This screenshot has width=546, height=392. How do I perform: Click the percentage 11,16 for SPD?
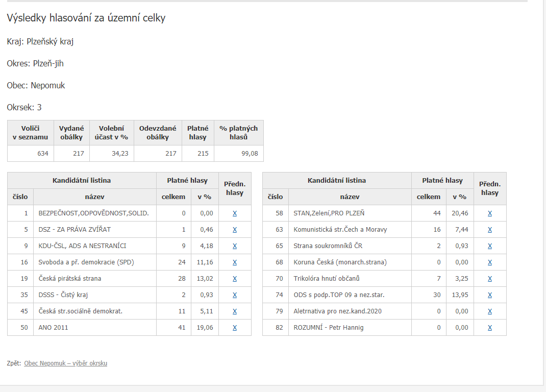click(x=205, y=262)
